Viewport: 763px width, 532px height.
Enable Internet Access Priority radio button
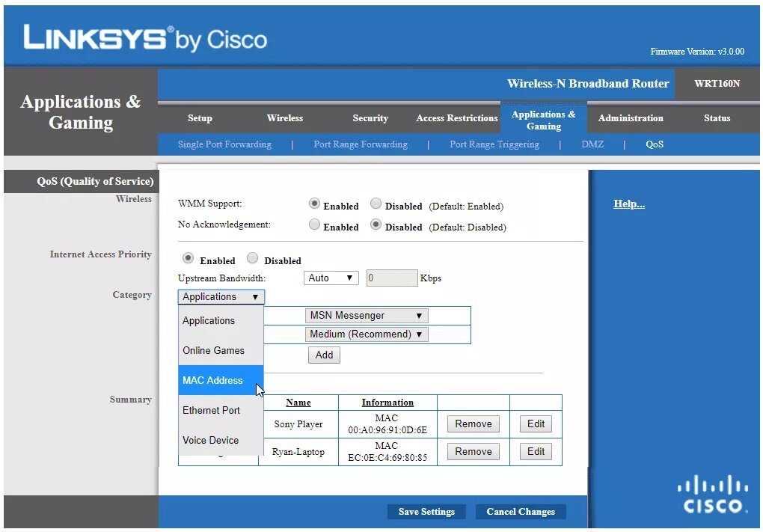pos(188,258)
